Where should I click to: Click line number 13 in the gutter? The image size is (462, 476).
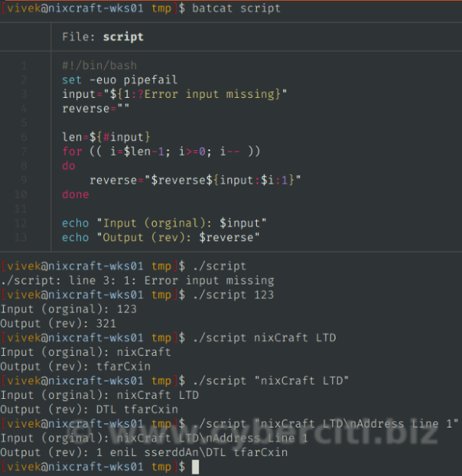[21, 238]
